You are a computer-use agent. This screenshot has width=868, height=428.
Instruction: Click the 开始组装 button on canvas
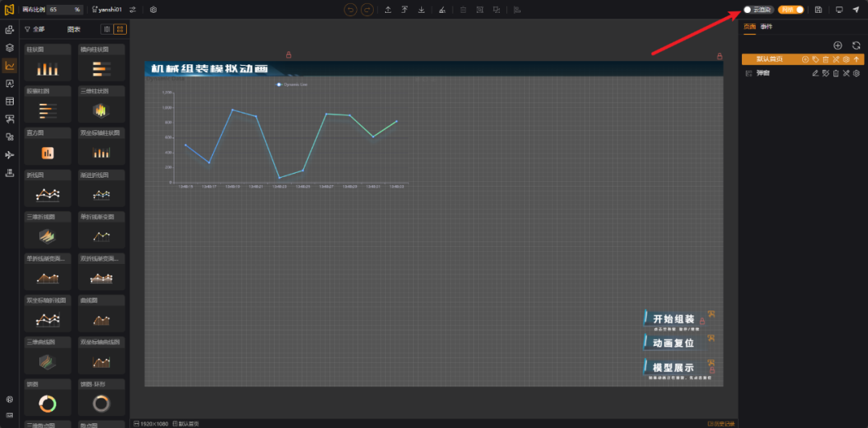pyautogui.click(x=673, y=319)
